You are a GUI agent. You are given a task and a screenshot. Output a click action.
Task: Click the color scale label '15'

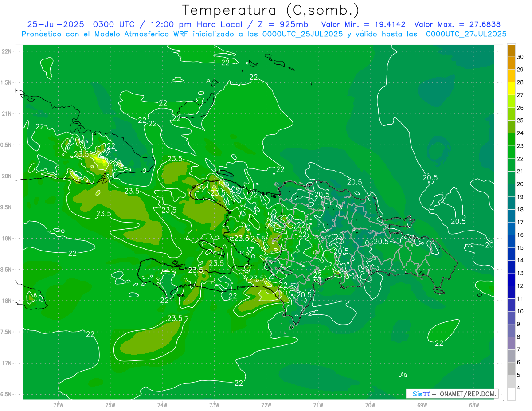pyautogui.click(x=520, y=248)
